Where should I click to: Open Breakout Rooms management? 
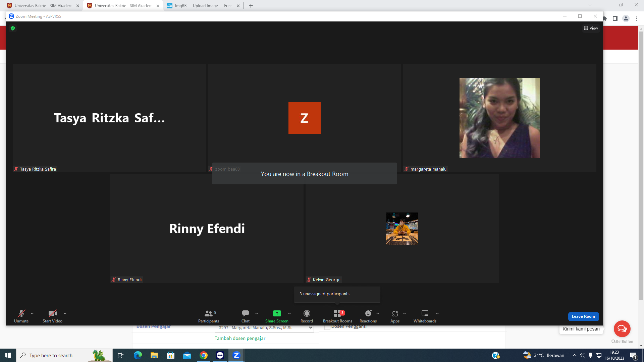[337, 316]
